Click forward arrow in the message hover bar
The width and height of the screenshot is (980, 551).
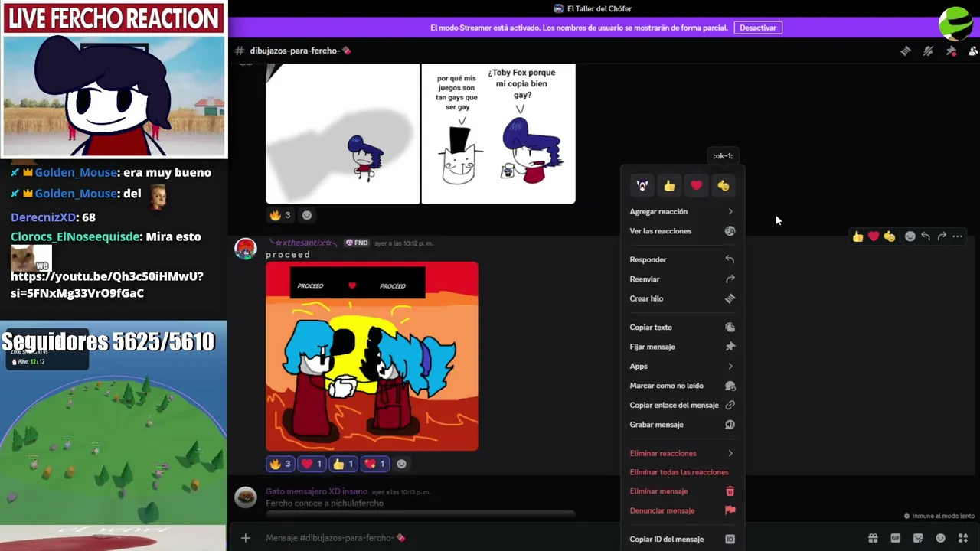click(x=942, y=236)
